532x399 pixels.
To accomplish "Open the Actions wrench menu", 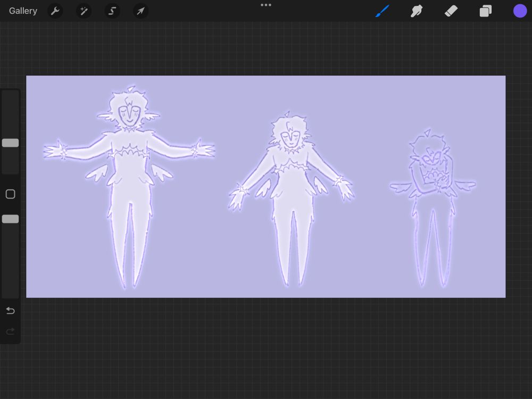I will coord(55,11).
